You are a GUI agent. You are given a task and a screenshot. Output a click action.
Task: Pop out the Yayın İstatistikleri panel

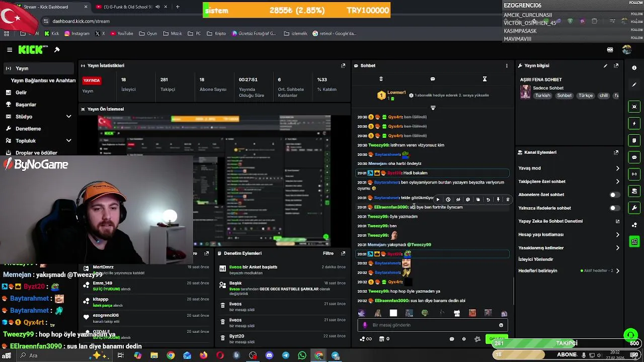click(343, 65)
